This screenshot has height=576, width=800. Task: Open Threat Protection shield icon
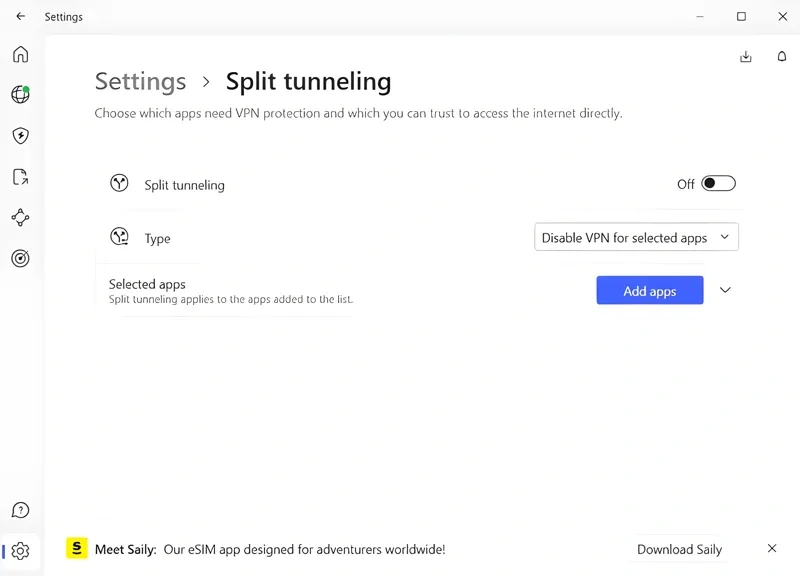20,136
